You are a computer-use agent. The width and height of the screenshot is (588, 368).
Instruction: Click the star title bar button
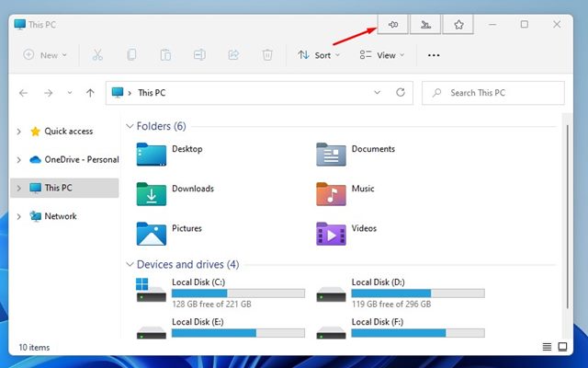tap(458, 25)
